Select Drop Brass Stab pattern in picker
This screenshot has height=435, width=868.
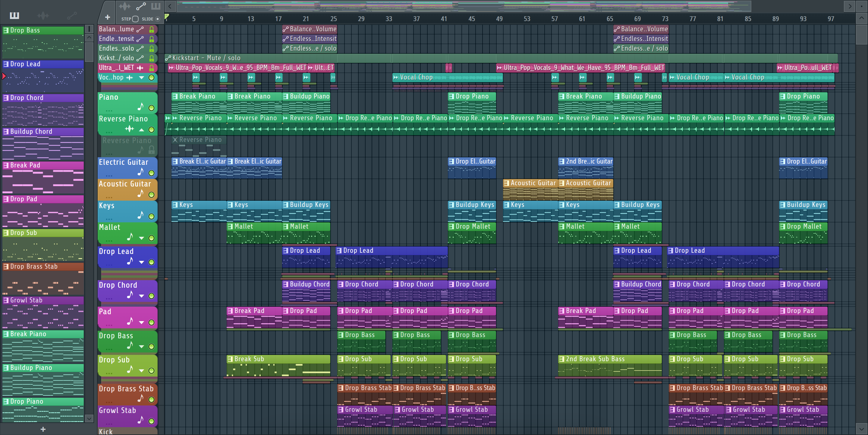pyautogui.click(x=43, y=279)
